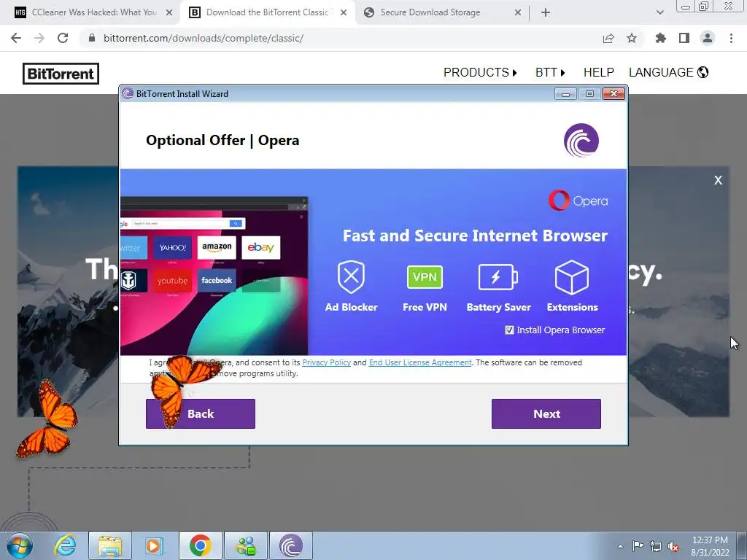Click the browser forward arrow
Image resolution: width=747 pixels, height=560 pixels.
pyautogui.click(x=39, y=38)
